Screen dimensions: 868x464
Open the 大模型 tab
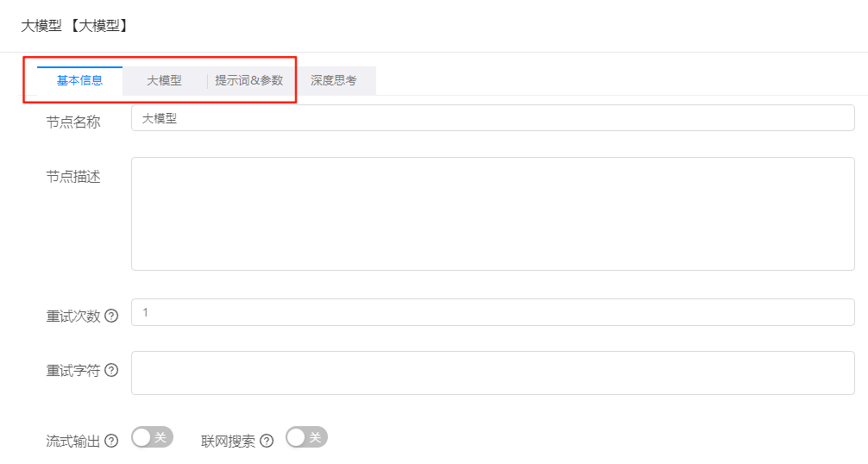click(x=164, y=81)
